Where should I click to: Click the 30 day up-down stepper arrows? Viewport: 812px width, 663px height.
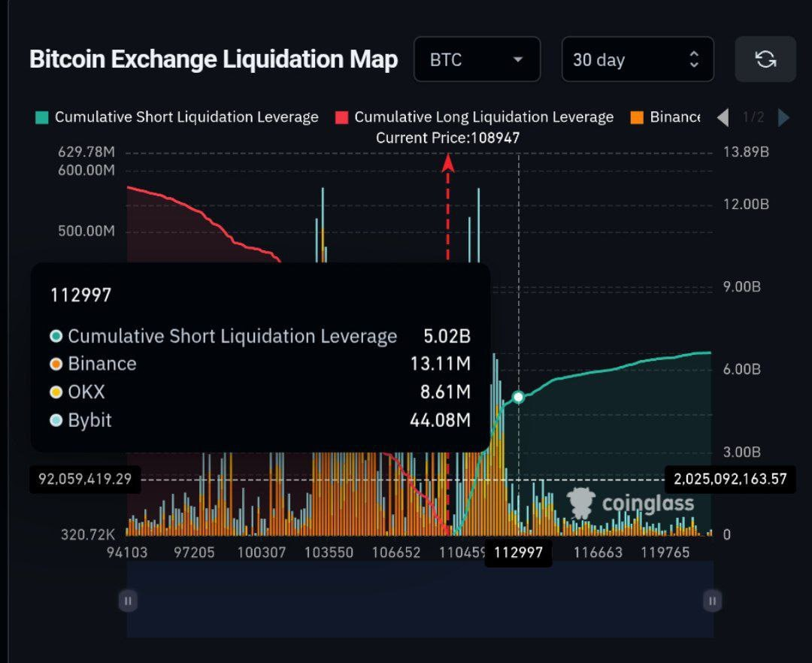(694, 59)
